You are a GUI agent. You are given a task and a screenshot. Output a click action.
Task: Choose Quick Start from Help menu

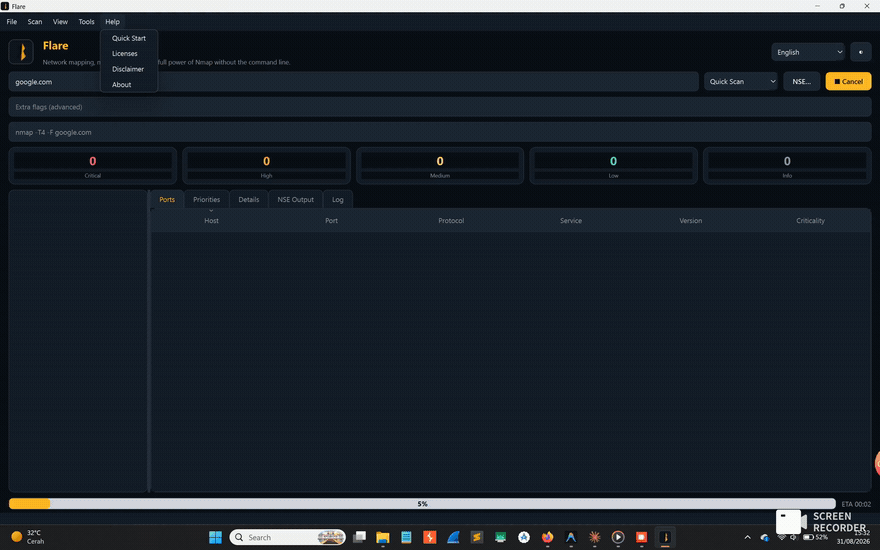point(129,38)
